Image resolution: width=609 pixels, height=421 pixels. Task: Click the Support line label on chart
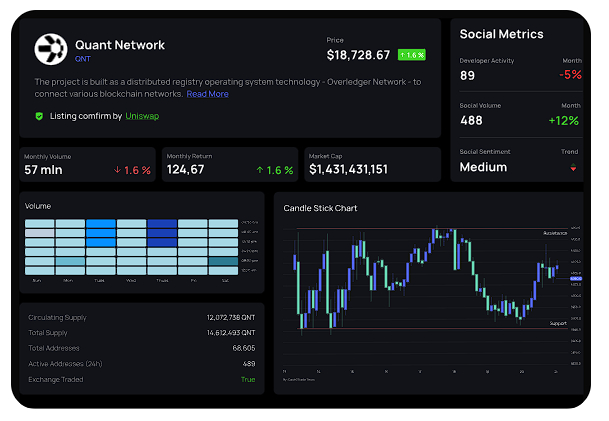558,324
